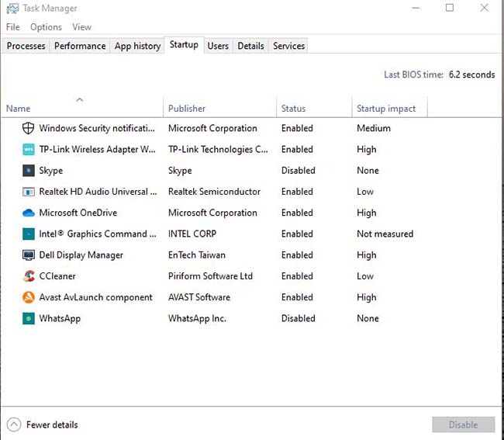This screenshot has width=504, height=440.
Task: Click Low impact in the Realtek row
Action: click(x=365, y=192)
